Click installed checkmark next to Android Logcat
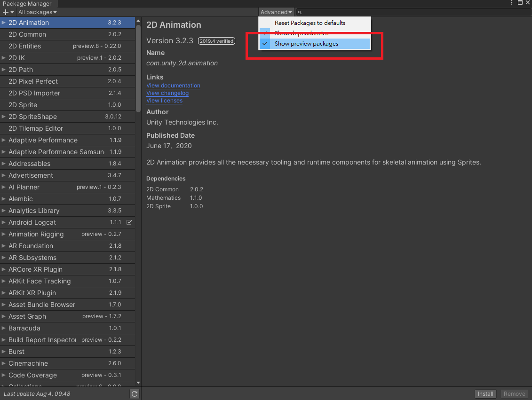The width and height of the screenshot is (532, 400). 129,222
